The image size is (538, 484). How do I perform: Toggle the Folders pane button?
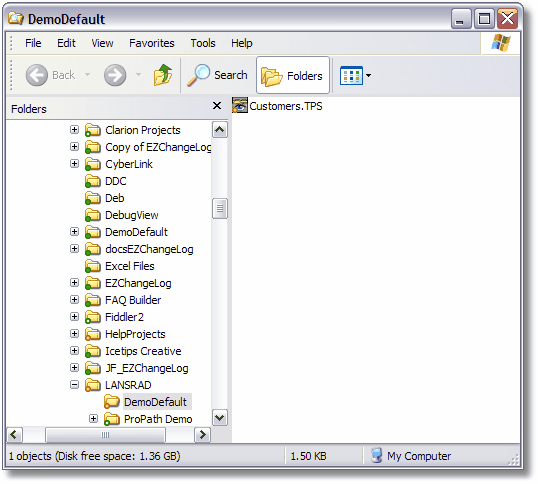293,75
